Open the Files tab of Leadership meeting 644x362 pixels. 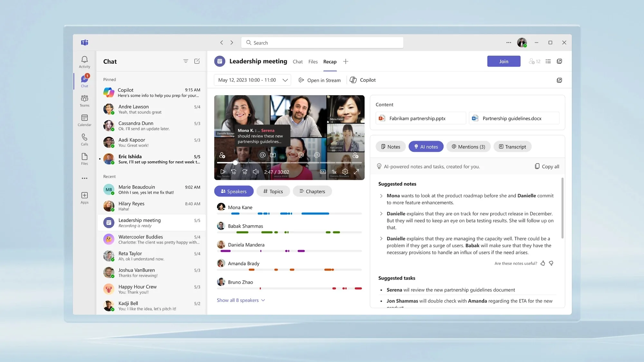(313, 61)
